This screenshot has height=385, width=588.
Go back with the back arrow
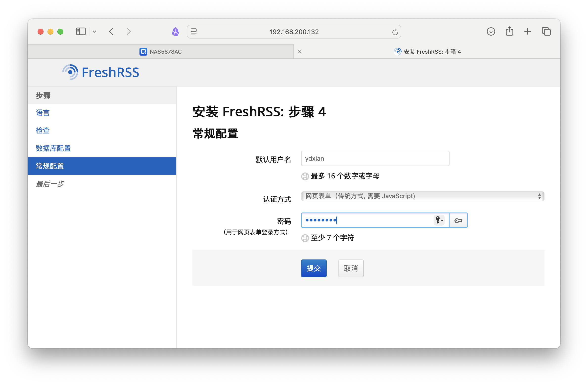pos(111,32)
